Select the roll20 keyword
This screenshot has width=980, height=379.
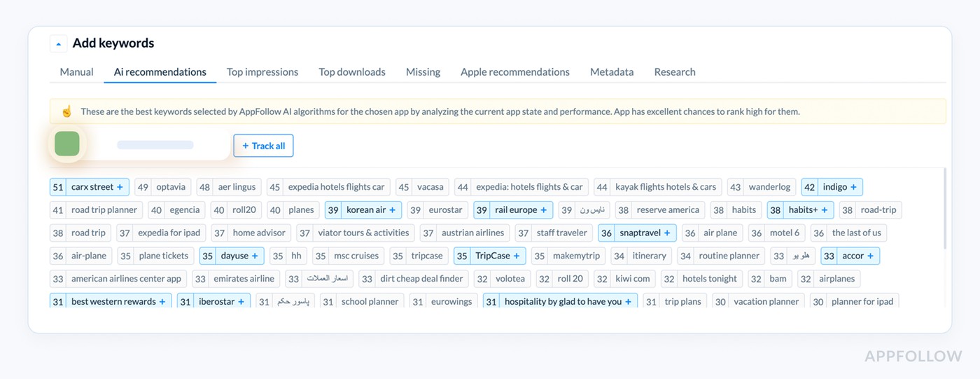236,210
